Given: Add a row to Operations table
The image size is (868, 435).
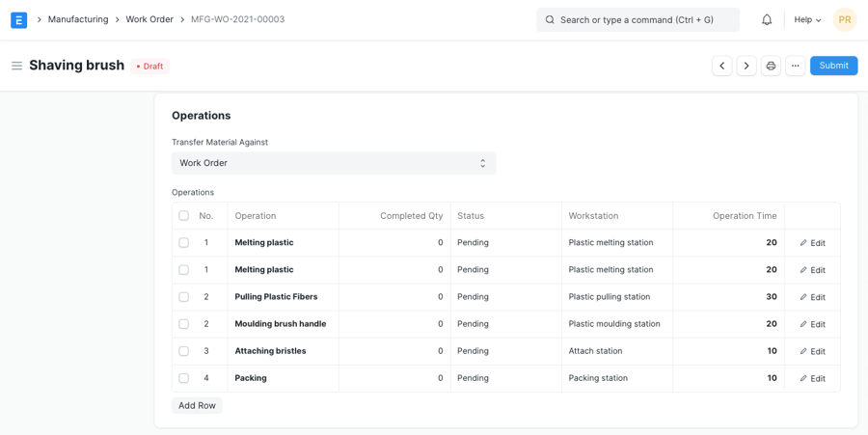Looking at the screenshot, I should tap(197, 405).
